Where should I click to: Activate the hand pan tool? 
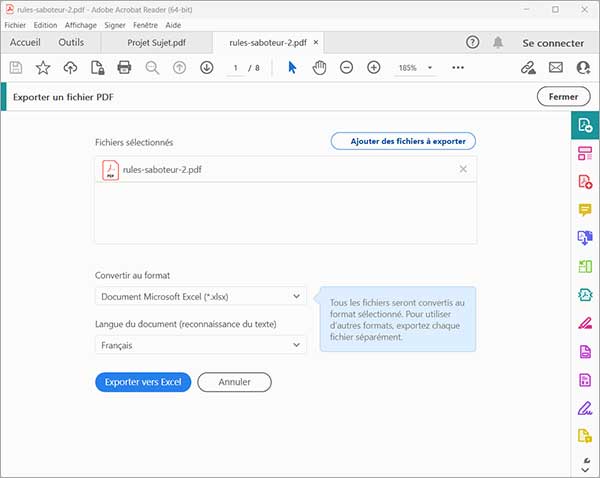(x=319, y=68)
